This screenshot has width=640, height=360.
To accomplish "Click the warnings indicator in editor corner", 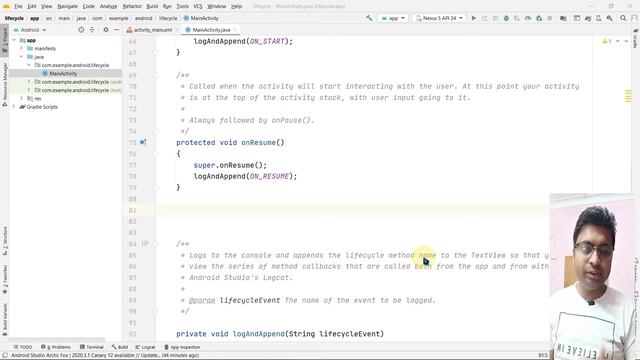I will coord(607,41).
